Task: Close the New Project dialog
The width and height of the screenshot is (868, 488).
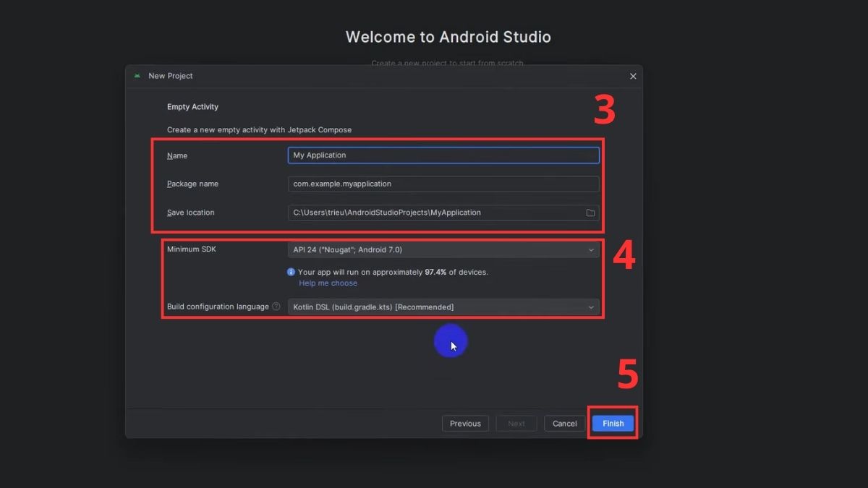Action: click(x=633, y=76)
